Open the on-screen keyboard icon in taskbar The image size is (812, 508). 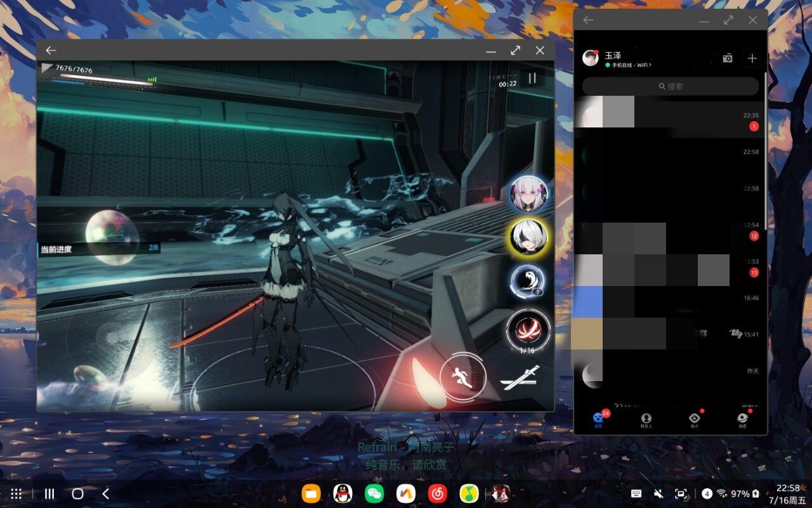(x=636, y=493)
